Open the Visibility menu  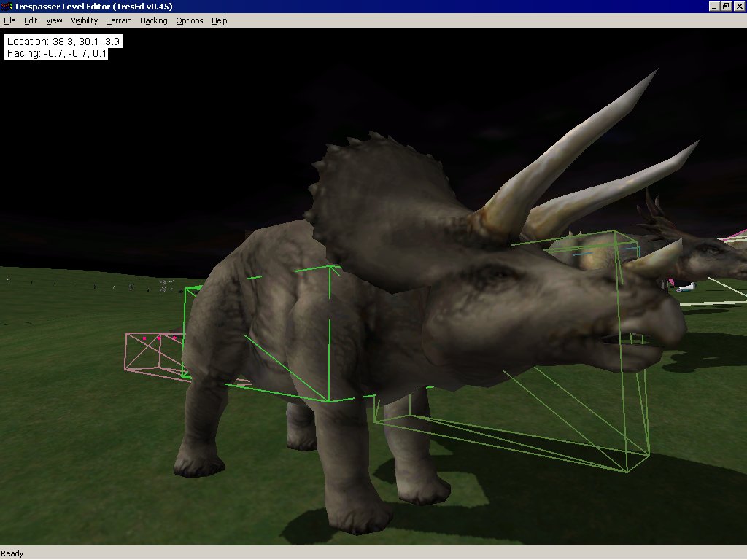(x=85, y=20)
